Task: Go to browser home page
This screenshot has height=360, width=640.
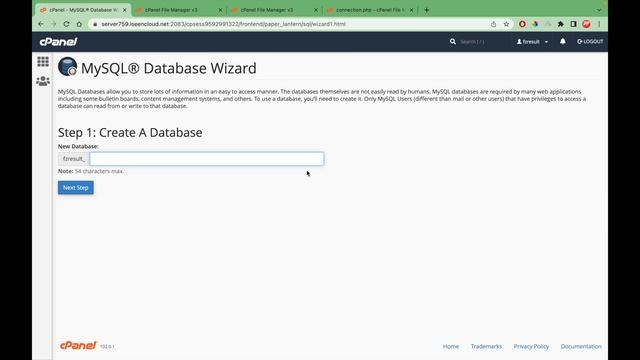Action: click(x=79, y=24)
